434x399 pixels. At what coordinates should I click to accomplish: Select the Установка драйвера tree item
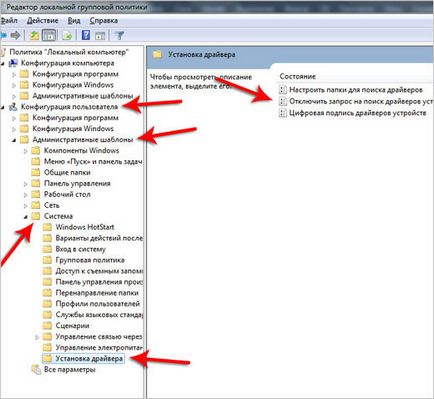pyautogui.click(x=89, y=359)
